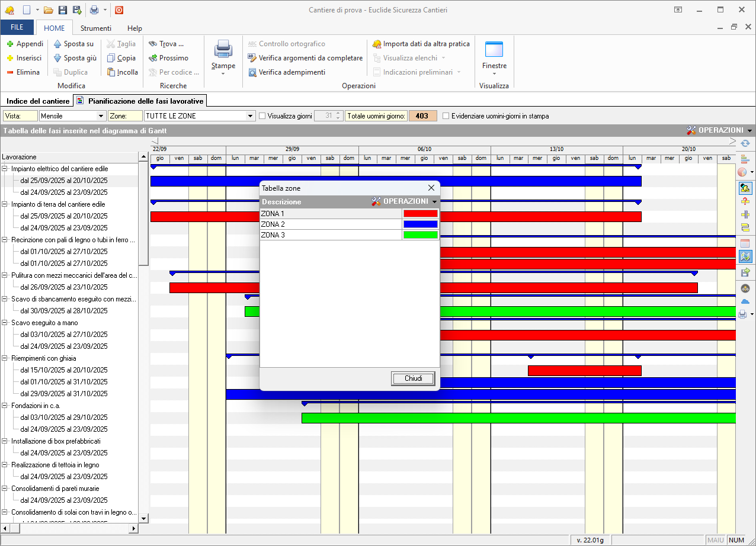Viewport: 756px width, 546px height.
Task: Click the Trova binoculars icon
Action: pos(153,44)
